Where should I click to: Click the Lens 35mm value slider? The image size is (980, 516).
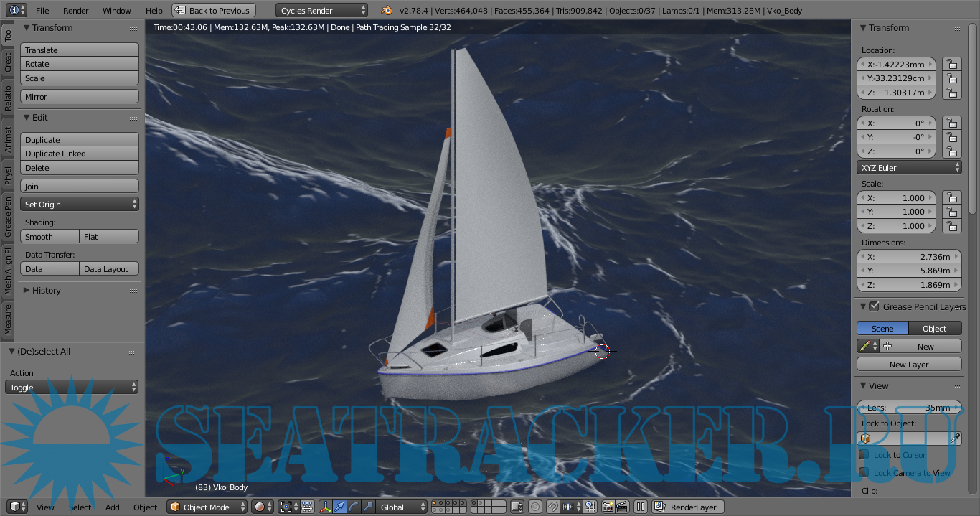(909, 408)
